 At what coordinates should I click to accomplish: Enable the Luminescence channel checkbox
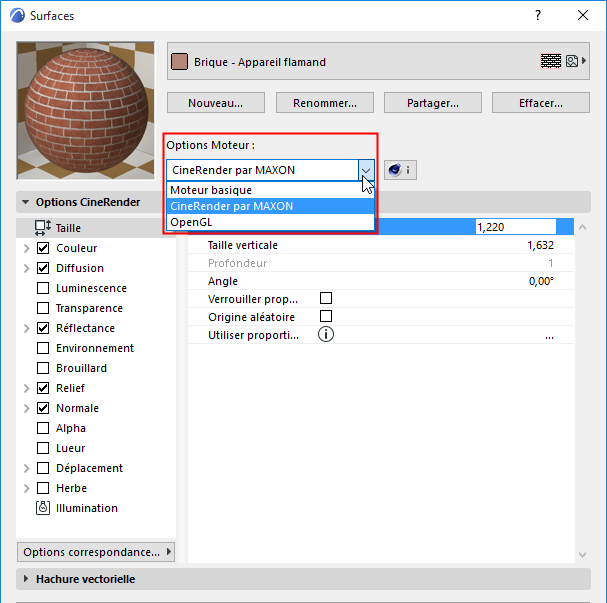point(43,288)
